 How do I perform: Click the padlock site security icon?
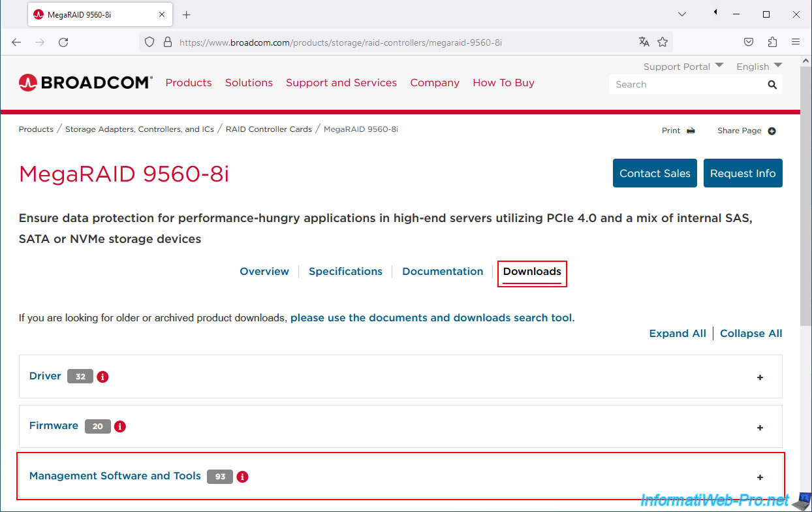coord(167,42)
